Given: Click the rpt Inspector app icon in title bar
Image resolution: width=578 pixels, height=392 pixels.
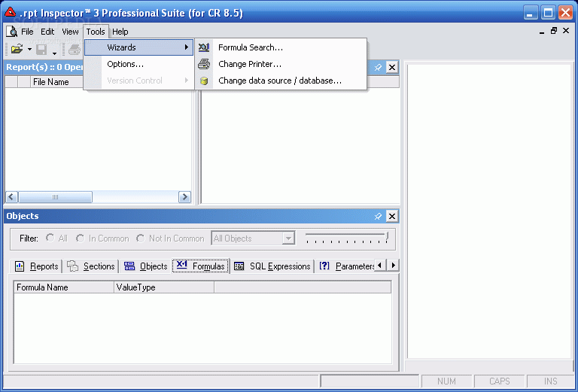Looking at the screenshot, I should point(11,13).
